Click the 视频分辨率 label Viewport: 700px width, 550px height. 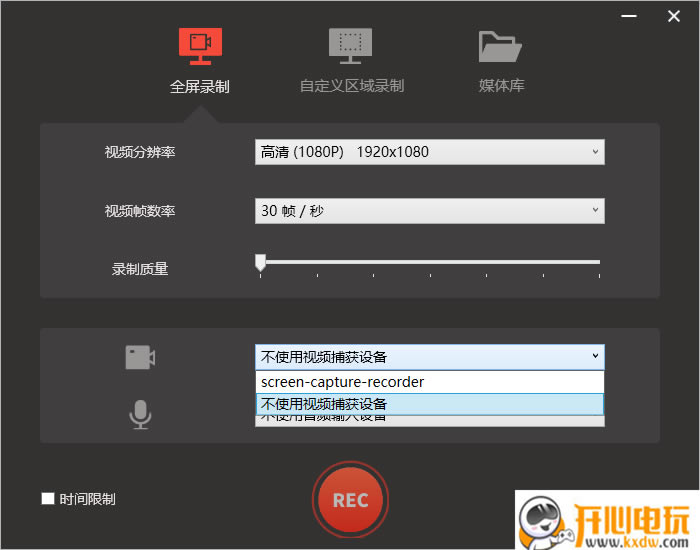click(140, 152)
